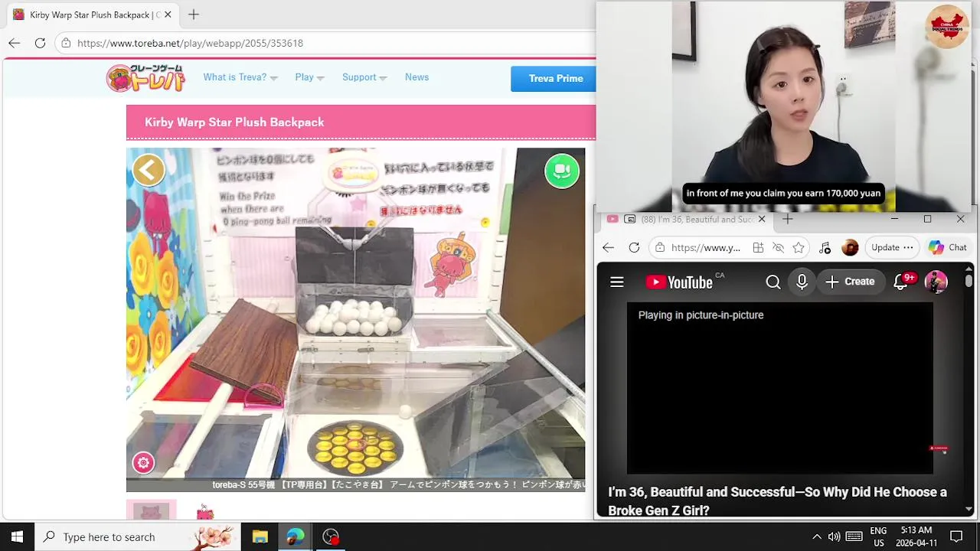The image size is (980, 551).
Task: Open media control music note icon
Action: pyautogui.click(x=825, y=247)
